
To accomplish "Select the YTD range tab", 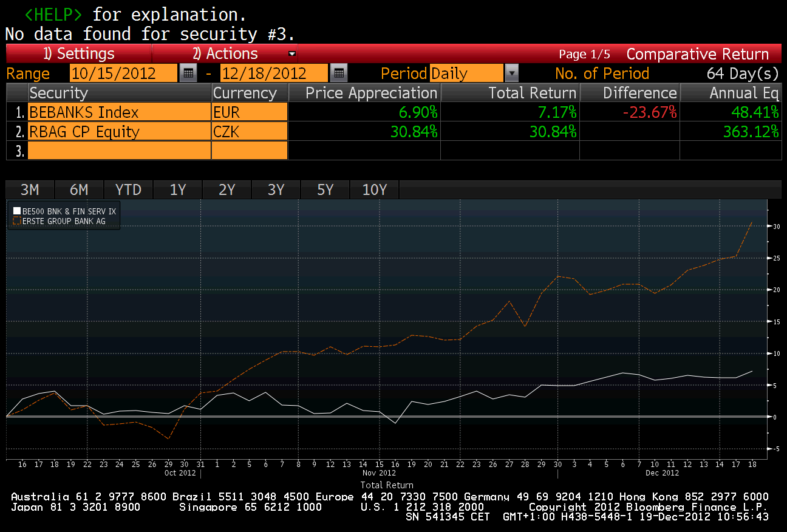I will click(x=128, y=189).
